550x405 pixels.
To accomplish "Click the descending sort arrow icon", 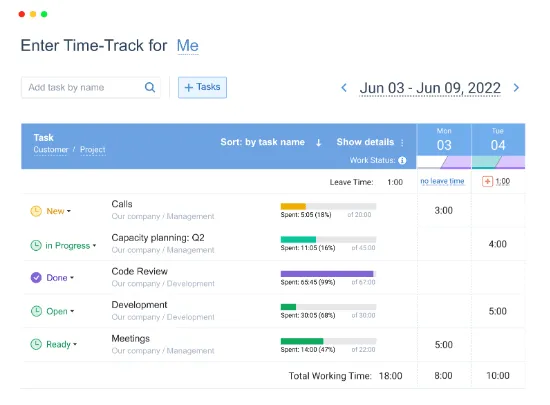I will [x=318, y=142].
